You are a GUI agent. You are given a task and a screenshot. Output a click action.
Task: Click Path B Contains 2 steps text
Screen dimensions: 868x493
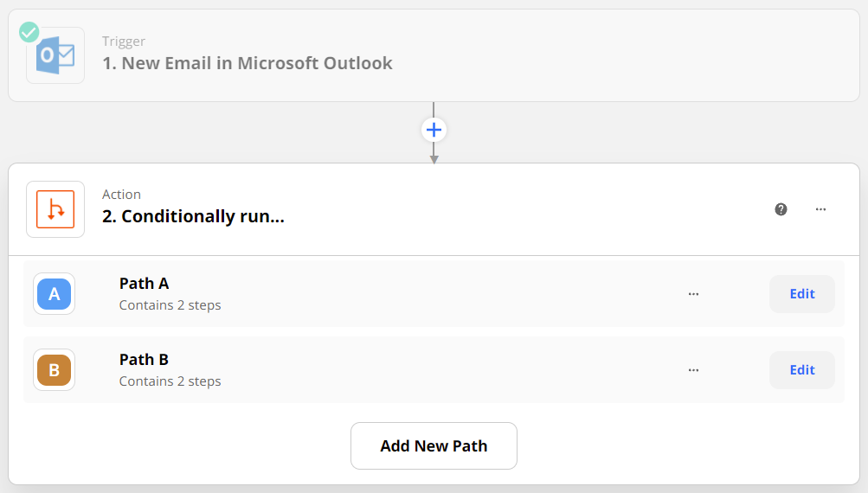click(x=170, y=381)
